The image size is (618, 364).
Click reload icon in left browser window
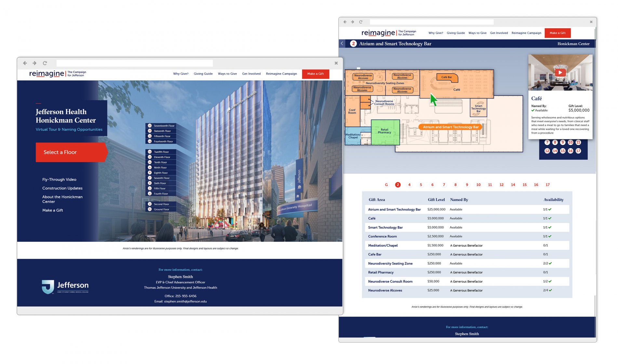tap(45, 63)
